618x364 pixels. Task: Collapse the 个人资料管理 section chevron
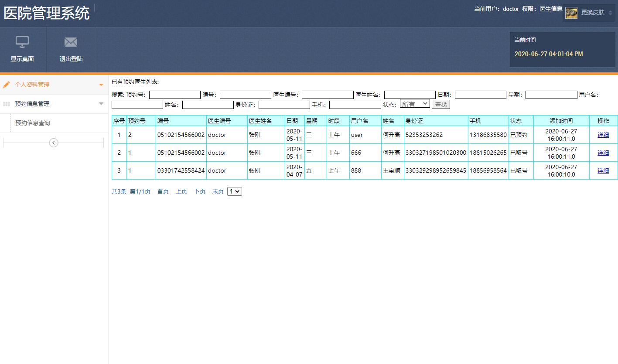tap(101, 85)
